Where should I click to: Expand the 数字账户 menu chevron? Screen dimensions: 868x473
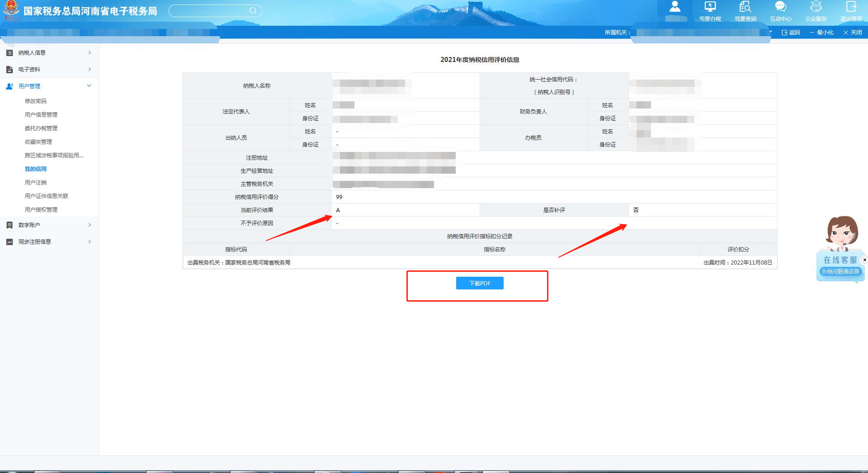point(90,225)
